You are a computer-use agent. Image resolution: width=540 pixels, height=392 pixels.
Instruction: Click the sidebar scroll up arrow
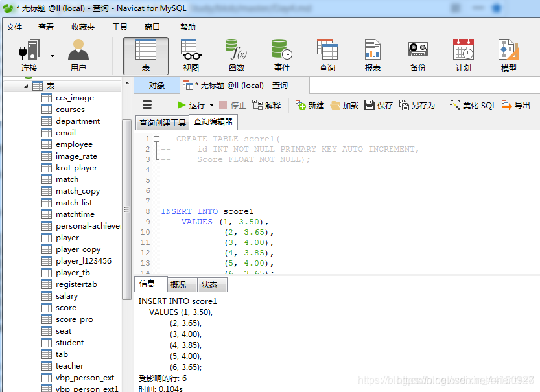click(127, 84)
